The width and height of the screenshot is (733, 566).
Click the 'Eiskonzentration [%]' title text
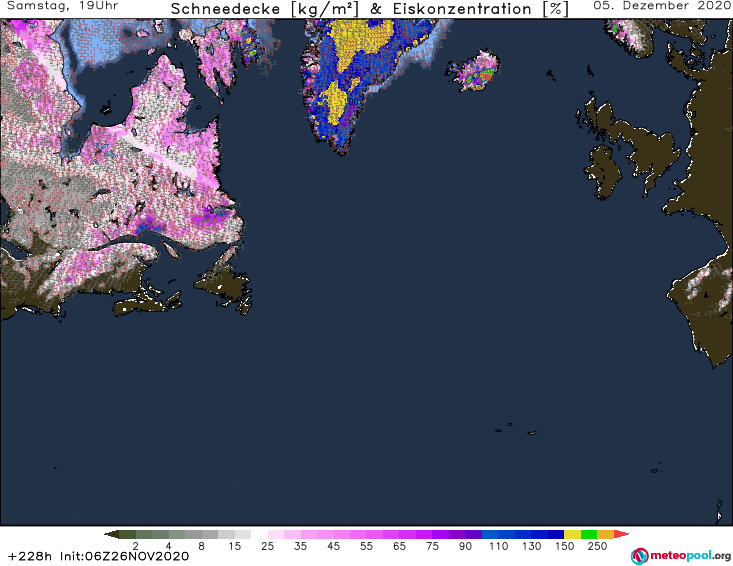tap(481, 9)
